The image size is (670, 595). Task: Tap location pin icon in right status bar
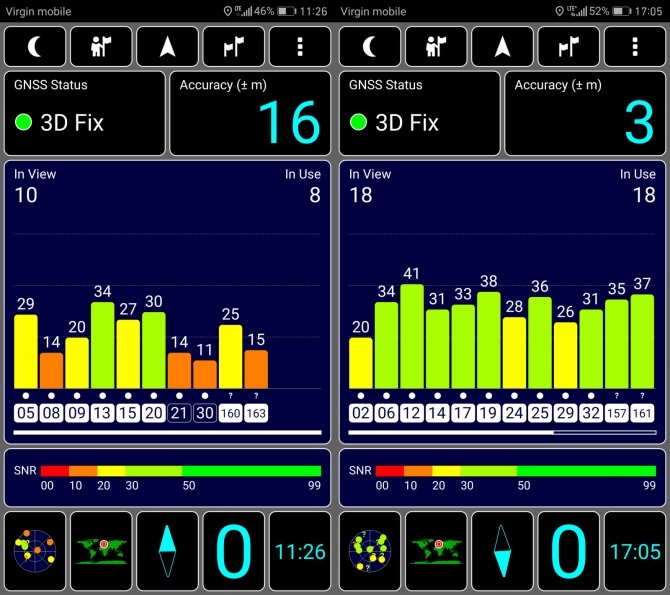559,12
